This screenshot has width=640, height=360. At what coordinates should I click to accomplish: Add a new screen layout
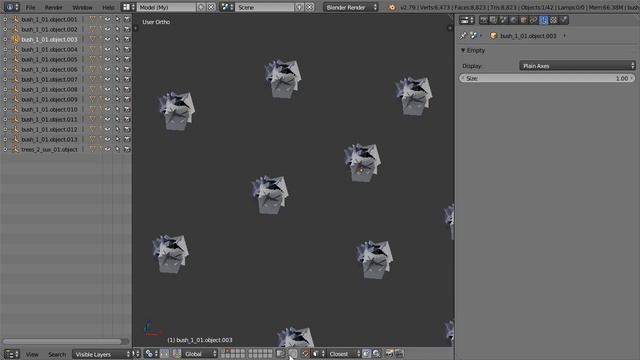pyautogui.click(x=201, y=7)
